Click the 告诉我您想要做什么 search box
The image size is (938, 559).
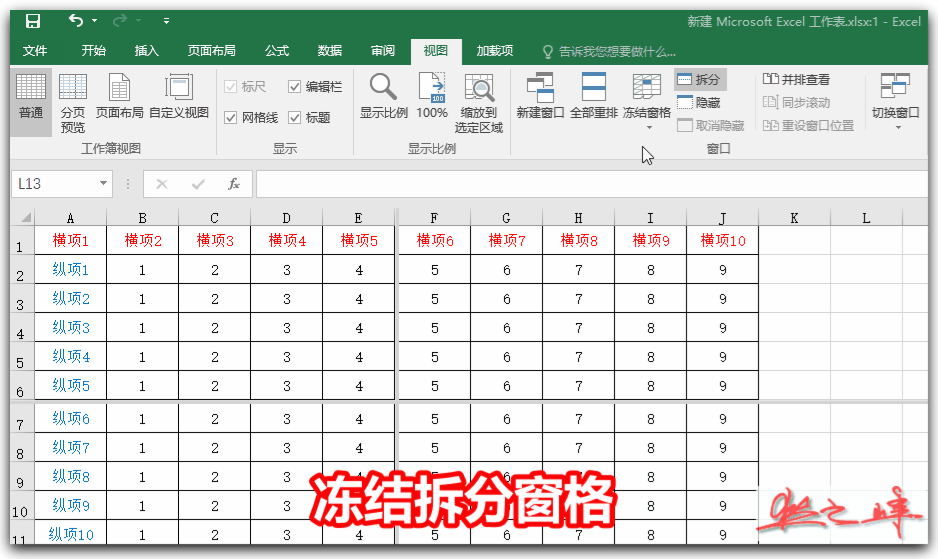(610, 52)
